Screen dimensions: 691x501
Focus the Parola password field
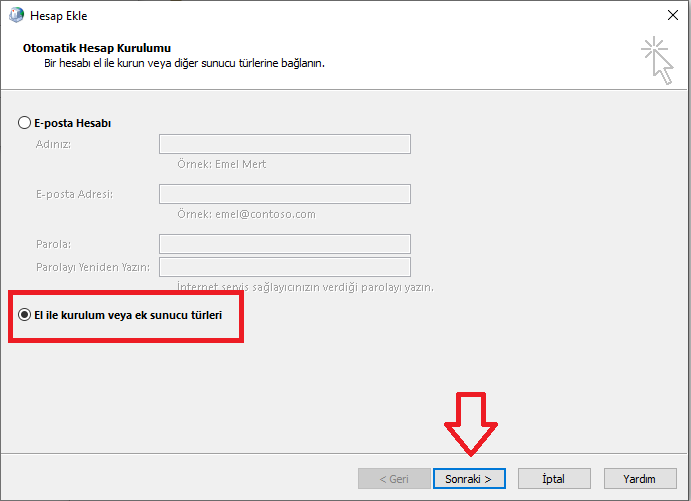pyautogui.click(x=284, y=244)
